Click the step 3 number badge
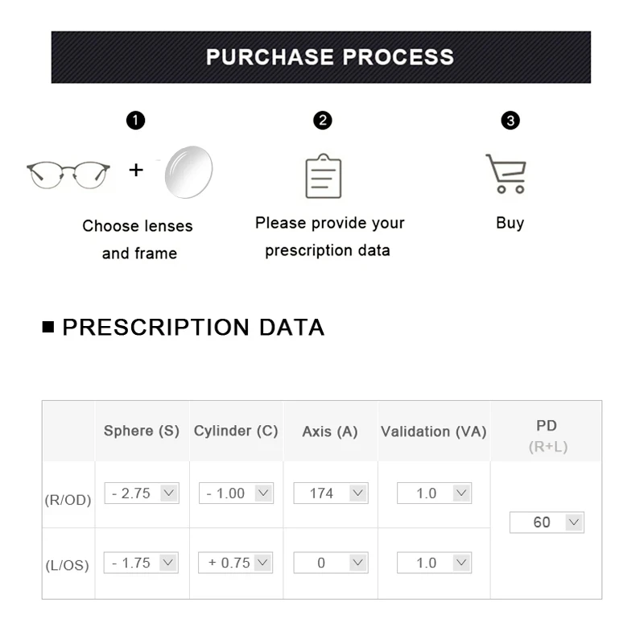The width and height of the screenshot is (644, 644). (x=510, y=121)
